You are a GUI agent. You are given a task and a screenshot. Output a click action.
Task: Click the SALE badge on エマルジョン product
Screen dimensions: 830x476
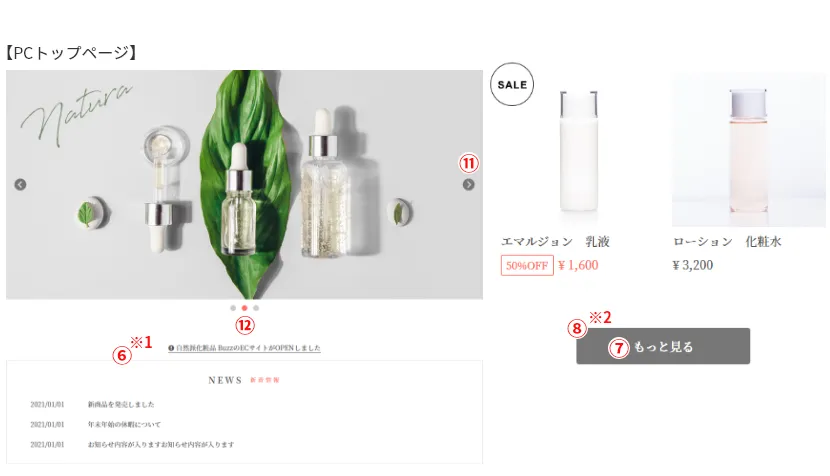[x=512, y=84]
